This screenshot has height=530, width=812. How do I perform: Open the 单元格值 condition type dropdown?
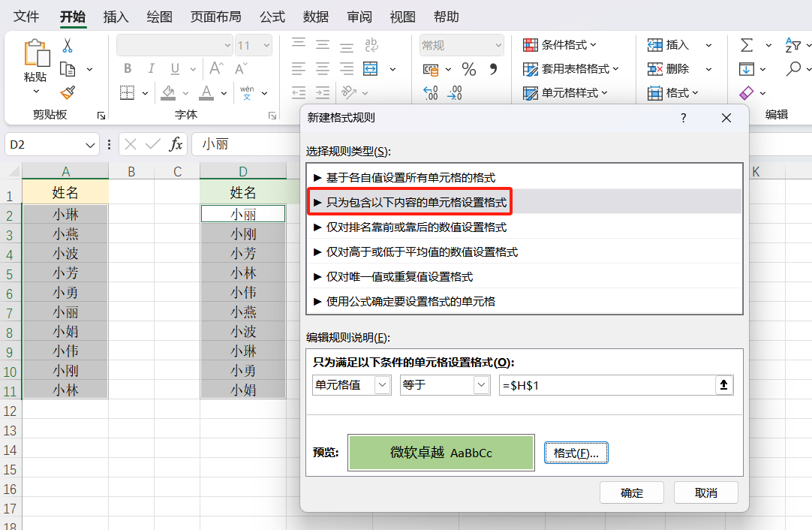click(351, 384)
